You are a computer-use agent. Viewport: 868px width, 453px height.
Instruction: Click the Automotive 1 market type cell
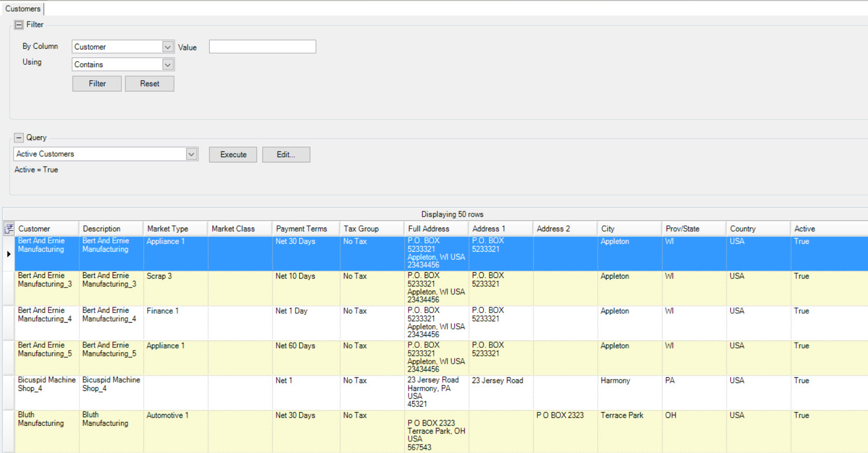pos(176,431)
